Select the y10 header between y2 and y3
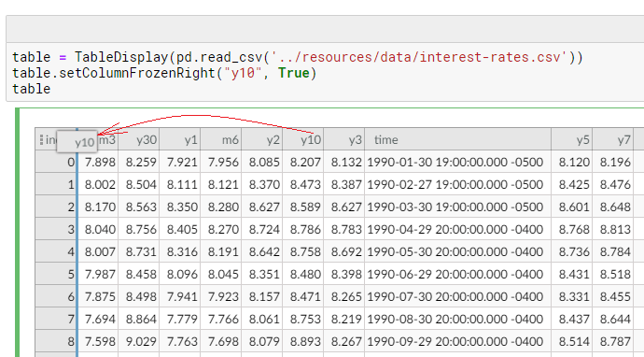Viewport: 644px width, 357px height. tap(303, 140)
